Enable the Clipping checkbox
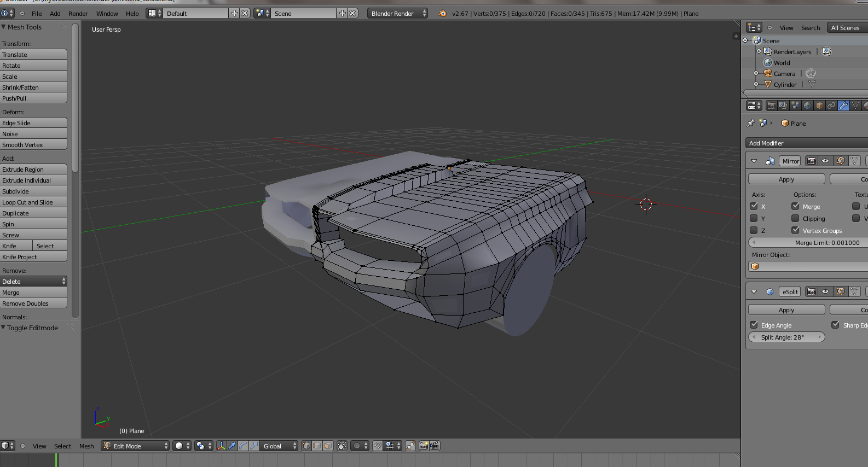868x467 pixels. click(796, 218)
